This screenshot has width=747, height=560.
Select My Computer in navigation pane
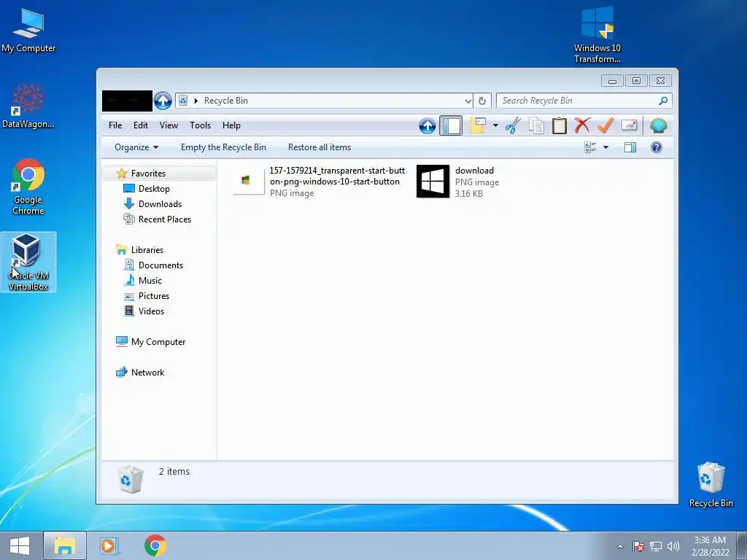[158, 341]
